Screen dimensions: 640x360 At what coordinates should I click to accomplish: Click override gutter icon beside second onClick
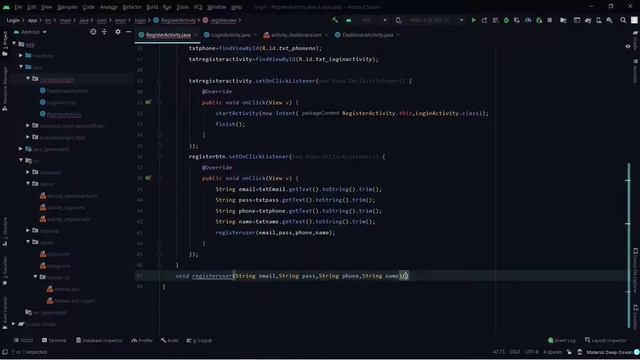click(148, 178)
